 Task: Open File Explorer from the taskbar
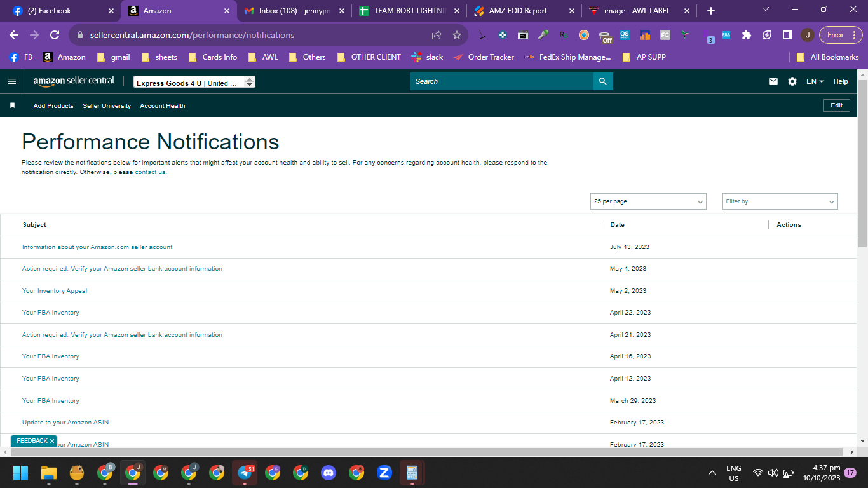pos(49,473)
